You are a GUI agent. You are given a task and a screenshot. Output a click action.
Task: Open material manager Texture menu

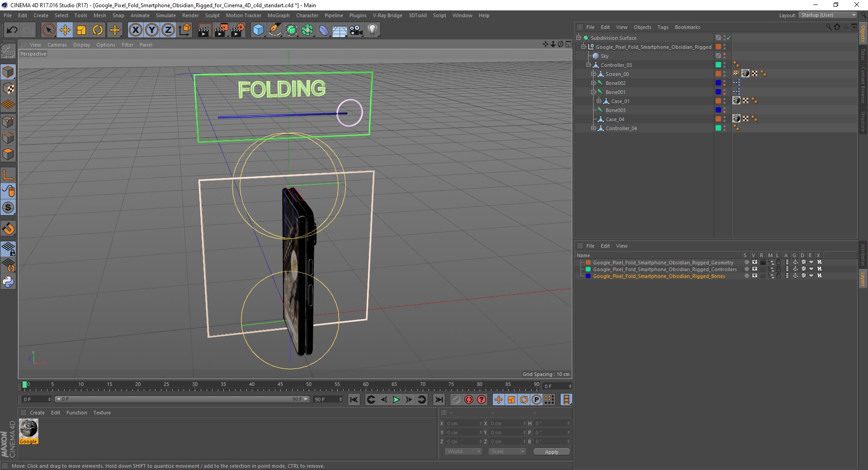(102, 413)
